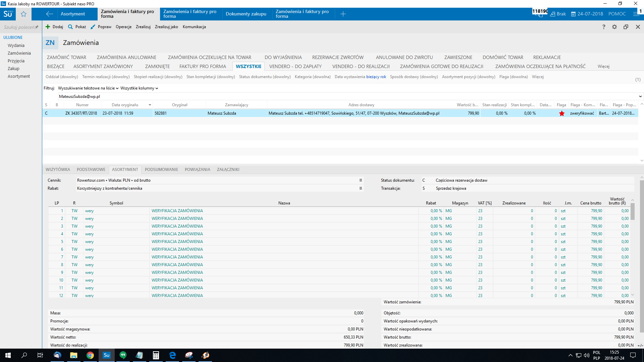Switch to PODSUMOWANIE tab

161,170
